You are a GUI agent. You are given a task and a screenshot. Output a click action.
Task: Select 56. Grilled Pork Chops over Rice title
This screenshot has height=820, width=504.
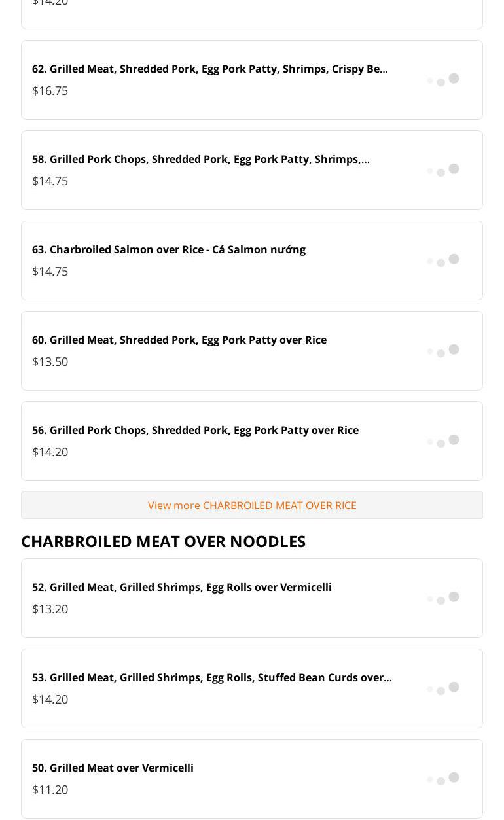(195, 430)
